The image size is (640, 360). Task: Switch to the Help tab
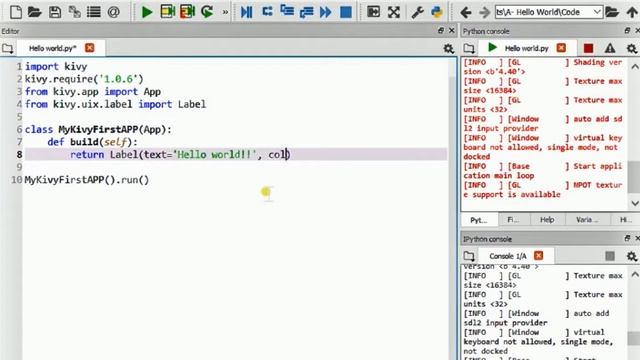point(547,220)
